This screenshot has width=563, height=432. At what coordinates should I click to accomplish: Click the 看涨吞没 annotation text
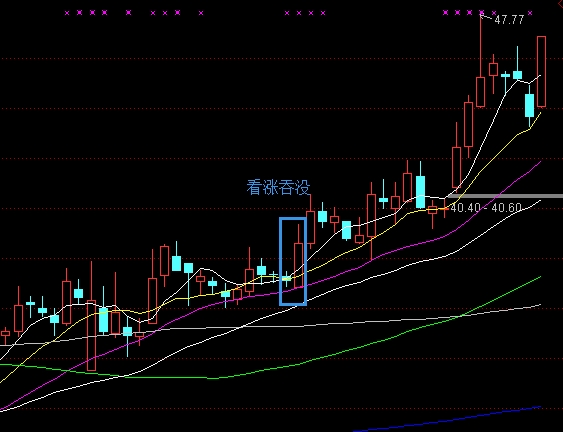click(278, 187)
